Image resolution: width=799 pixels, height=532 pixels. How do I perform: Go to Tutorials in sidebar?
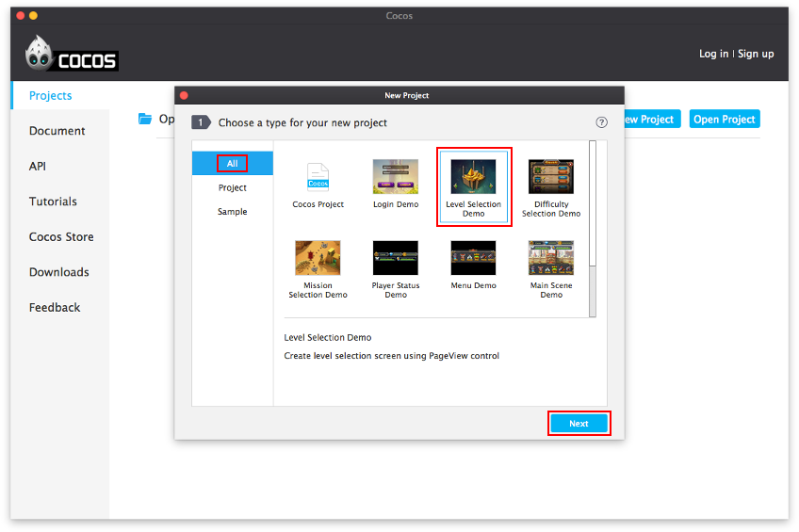(53, 202)
